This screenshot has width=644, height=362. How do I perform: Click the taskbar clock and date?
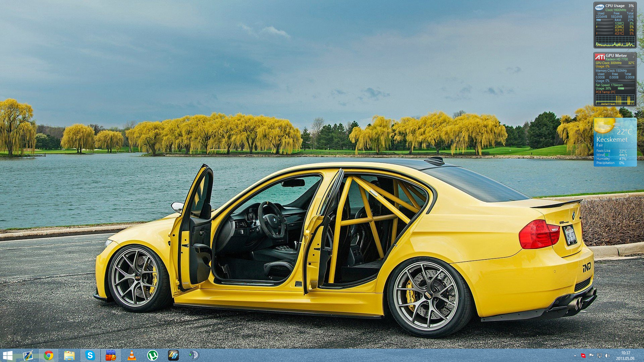[x=626, y=355]
